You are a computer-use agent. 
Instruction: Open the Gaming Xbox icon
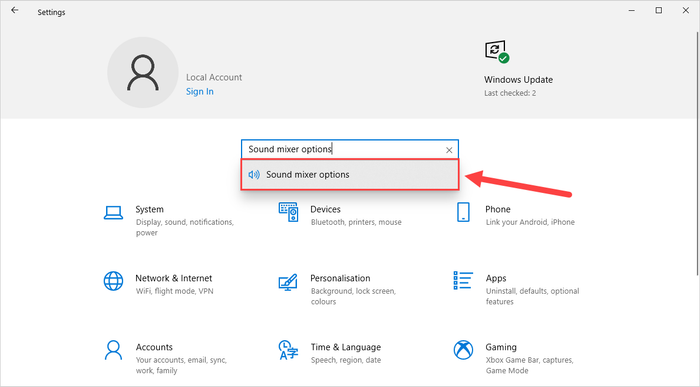point(463,350)
